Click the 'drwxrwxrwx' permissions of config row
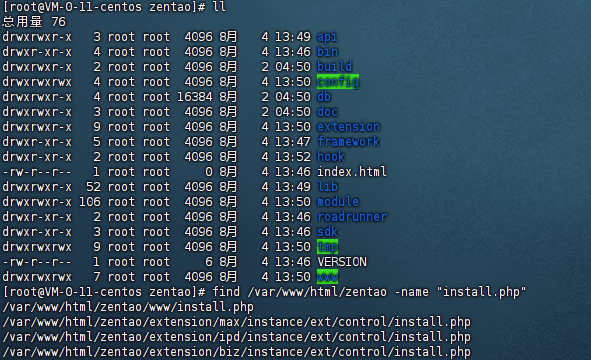Screen dimensions: 591x360 coord(37,82)
